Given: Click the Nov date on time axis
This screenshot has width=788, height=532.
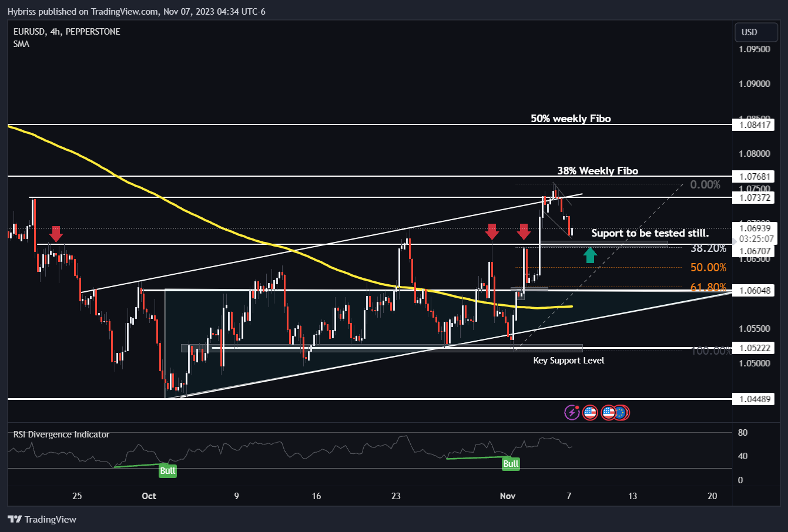Looking at the screenshot, I should 507,496.
